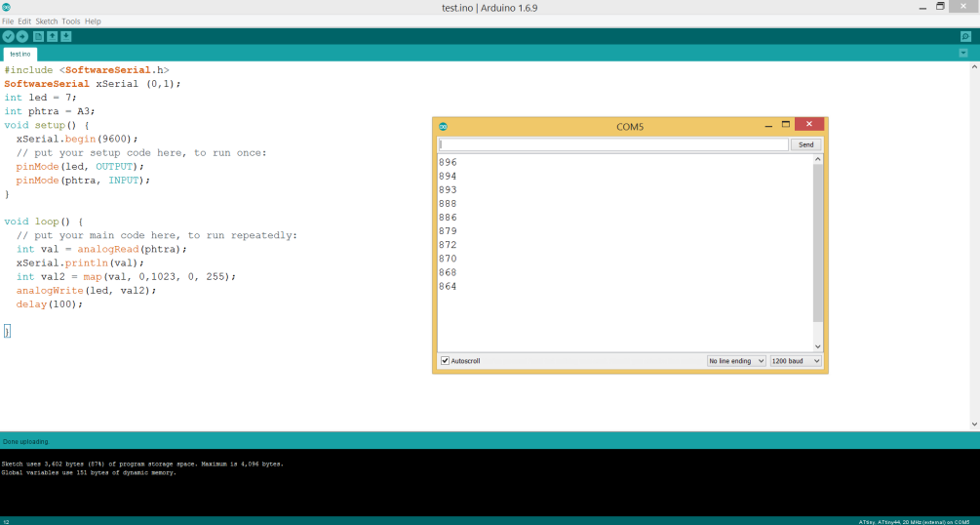Click the pinMode(led, OUTPUT) line

(80, 167)
